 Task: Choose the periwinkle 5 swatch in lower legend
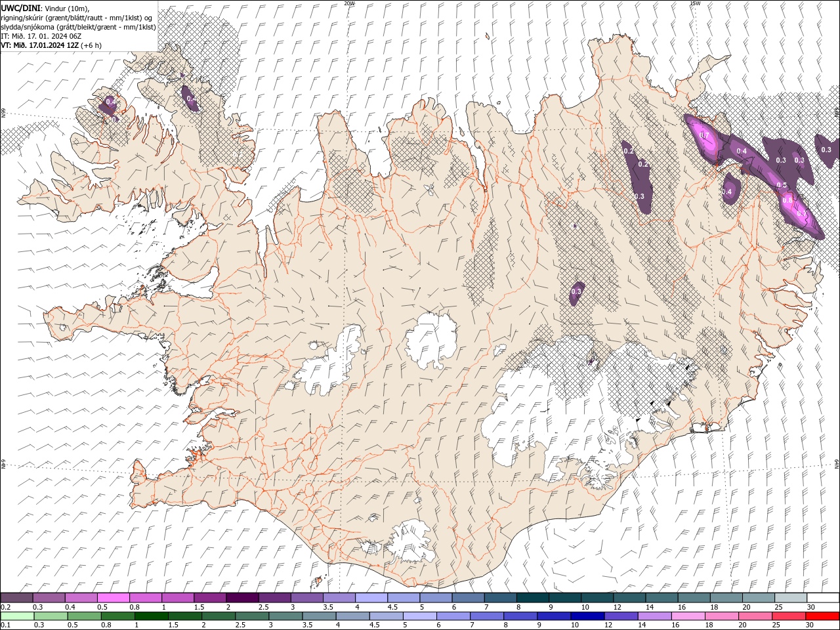420,616
